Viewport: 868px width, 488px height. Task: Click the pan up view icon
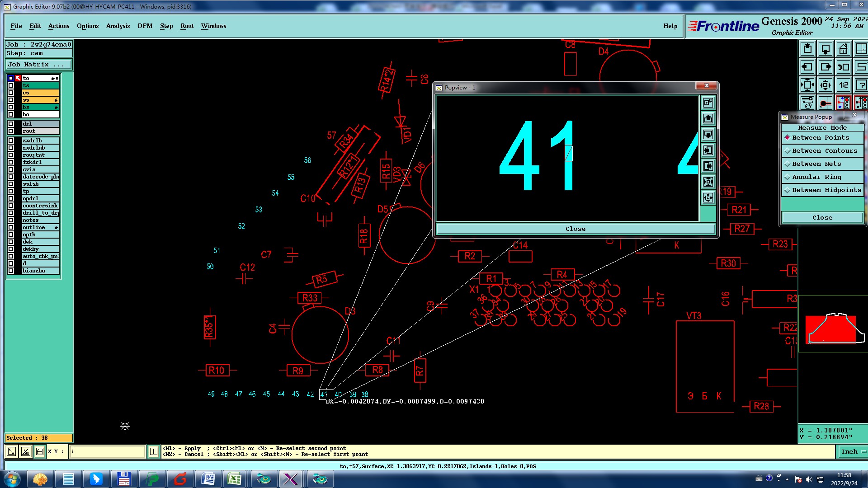coord(807,49)
